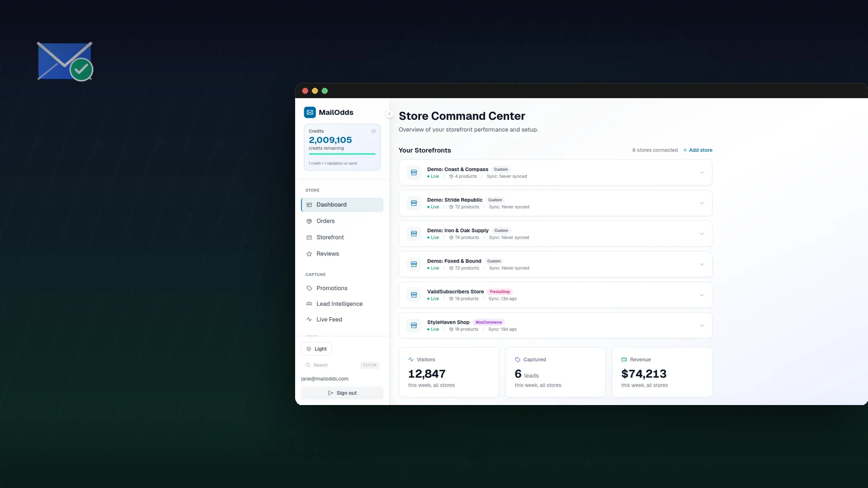Click the Live Feed activity icon
Screen dimensions: 868x488
point(309,319)
